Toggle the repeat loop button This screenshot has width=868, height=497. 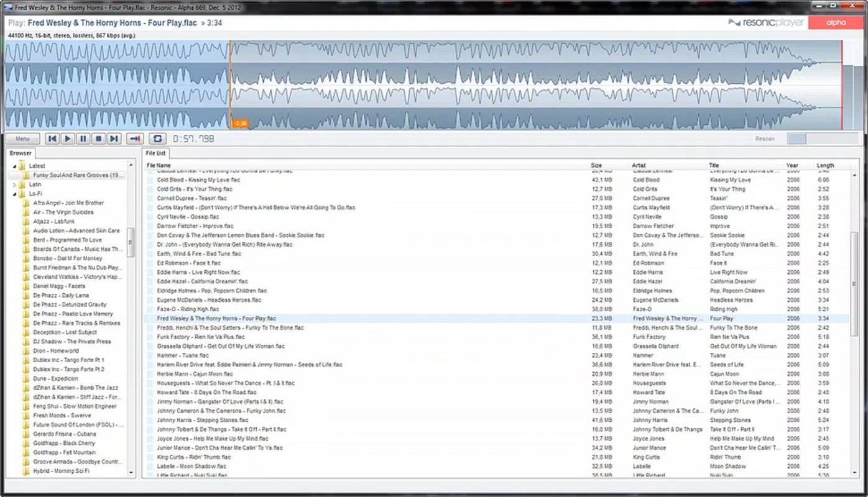pyautogui.click(x=157, y=139)
